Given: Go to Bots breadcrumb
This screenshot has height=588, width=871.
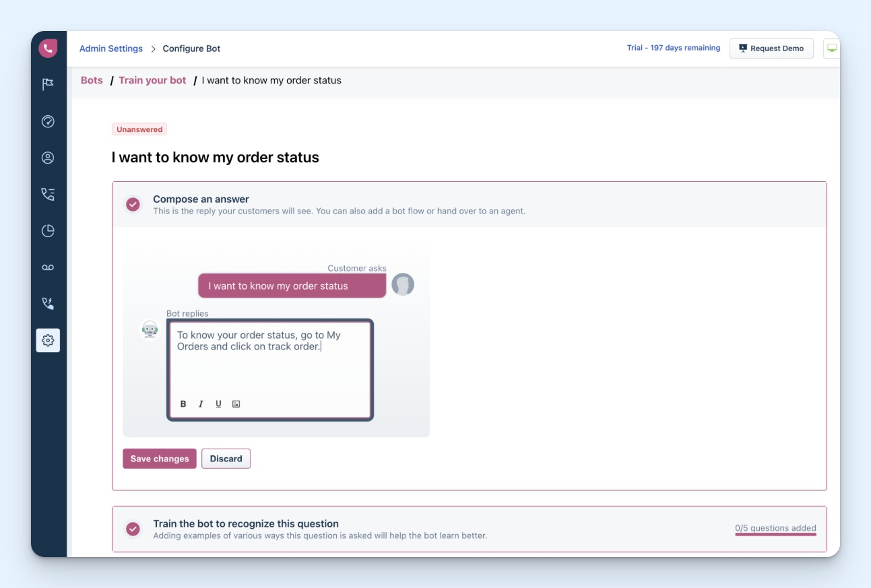Looking at the screenshot, I should click(x=92, y=80).
